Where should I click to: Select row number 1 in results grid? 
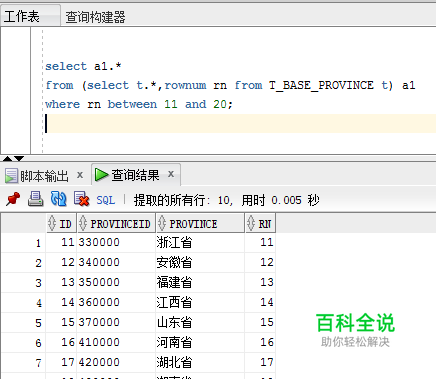click(x=24, y=243)
